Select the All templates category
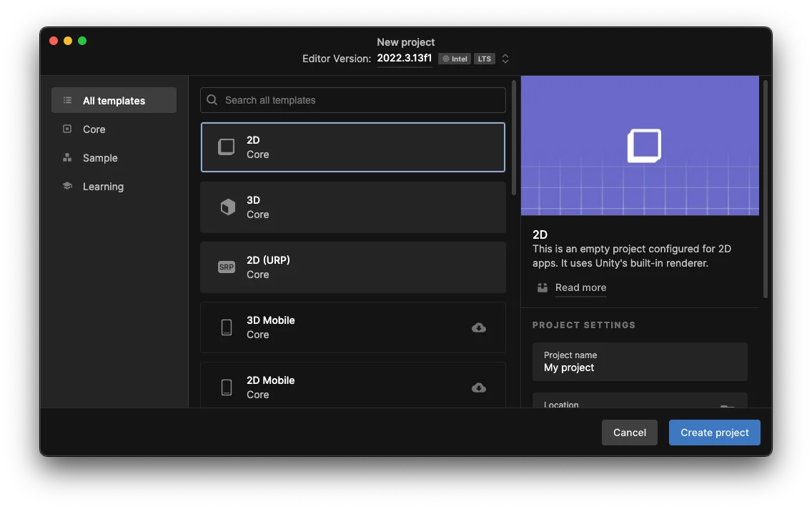812x509 pixels. pos(114,101)
